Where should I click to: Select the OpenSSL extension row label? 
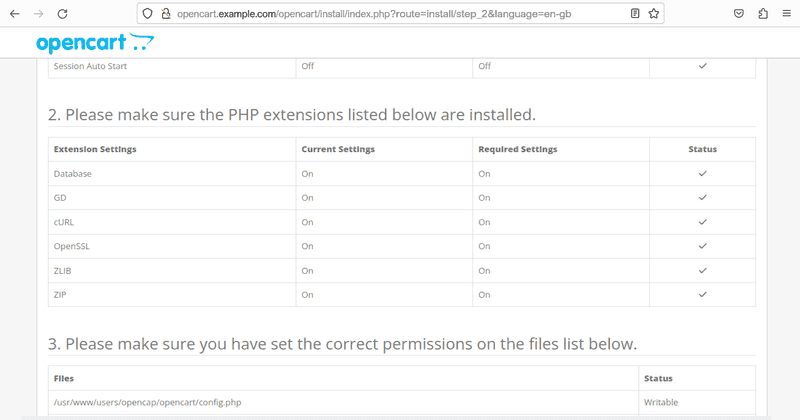pos(71,246)
